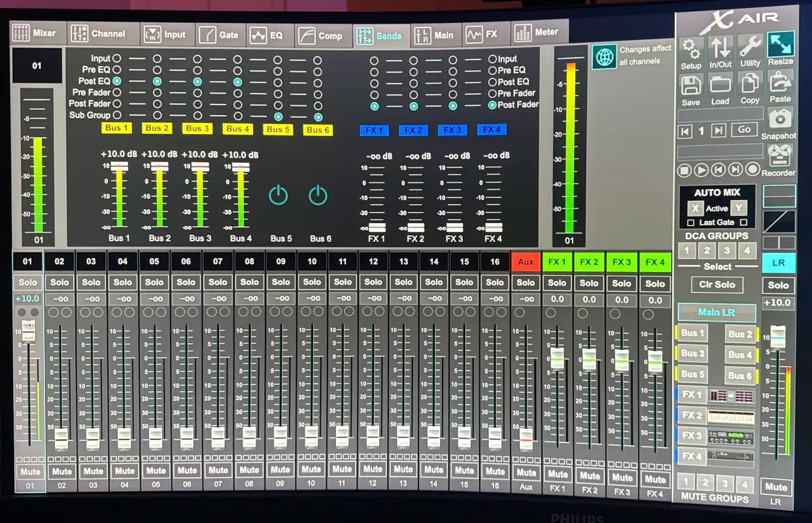The height and width of the screenshot is (523, 812).
Task: Select channel 12 strip header
Action: click(x=373, y=261)
